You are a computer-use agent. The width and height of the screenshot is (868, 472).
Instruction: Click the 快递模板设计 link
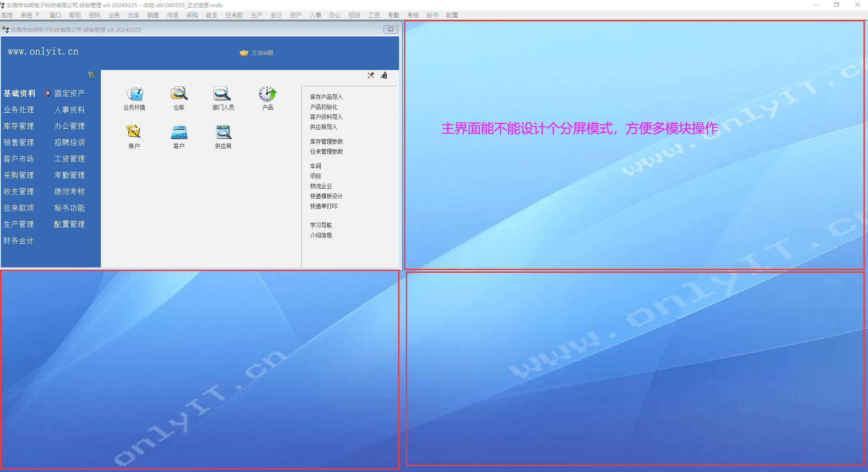click(x=326, y=196)
